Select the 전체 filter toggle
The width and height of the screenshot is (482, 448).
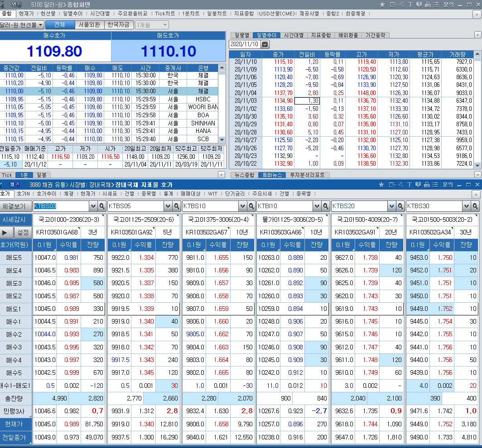click(x=60, y=24)
